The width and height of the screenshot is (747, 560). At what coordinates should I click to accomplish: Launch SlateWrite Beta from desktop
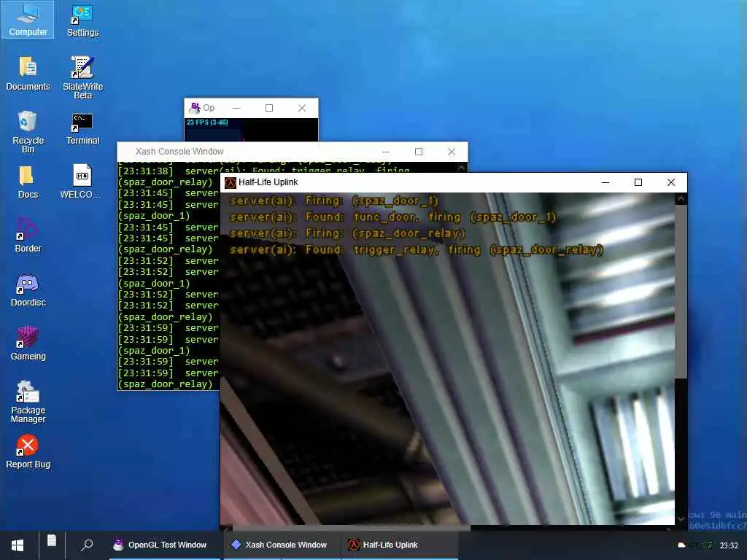click(82, 77)
